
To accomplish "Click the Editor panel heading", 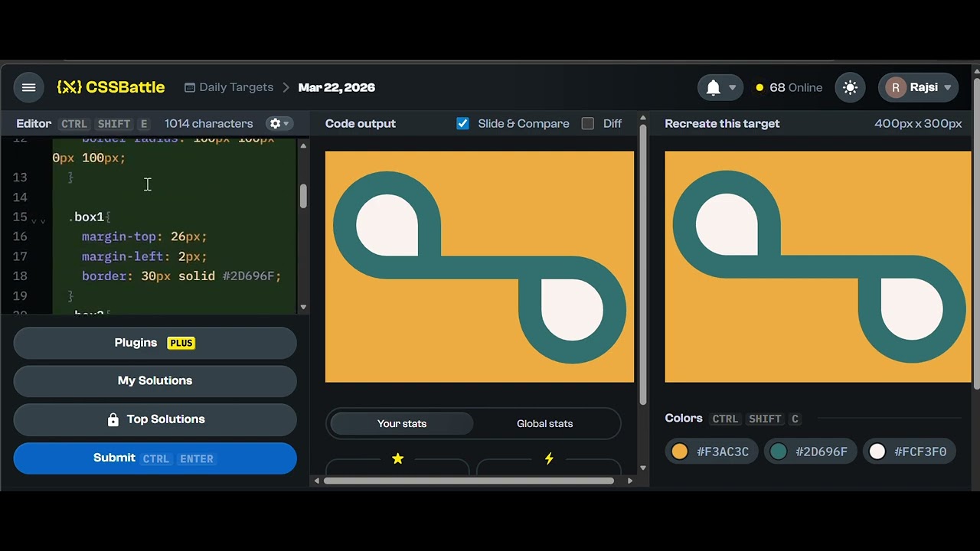I will tap(34, 123).
